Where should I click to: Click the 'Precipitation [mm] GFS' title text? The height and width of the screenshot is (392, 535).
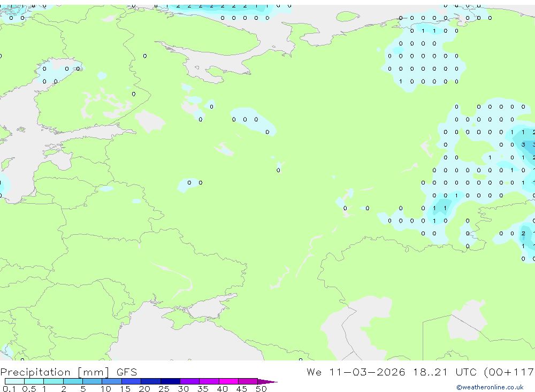(x=68, y=372)
